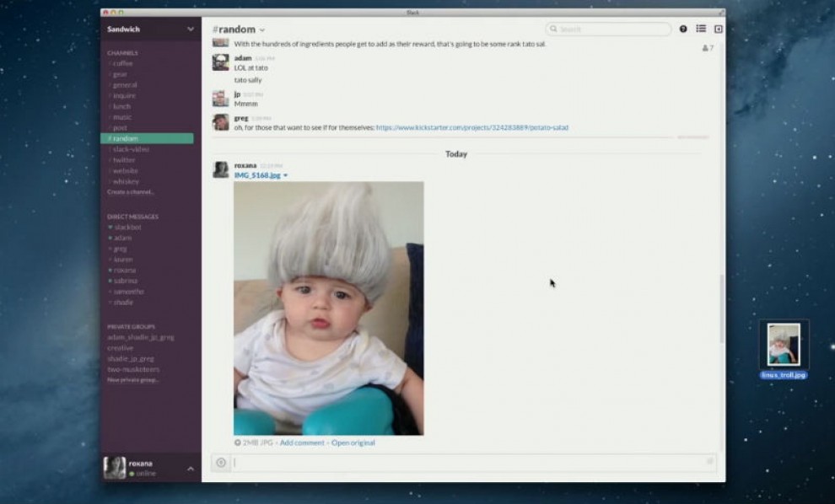Click the search magnifier icon
The image size is (835, 504).
554,29
